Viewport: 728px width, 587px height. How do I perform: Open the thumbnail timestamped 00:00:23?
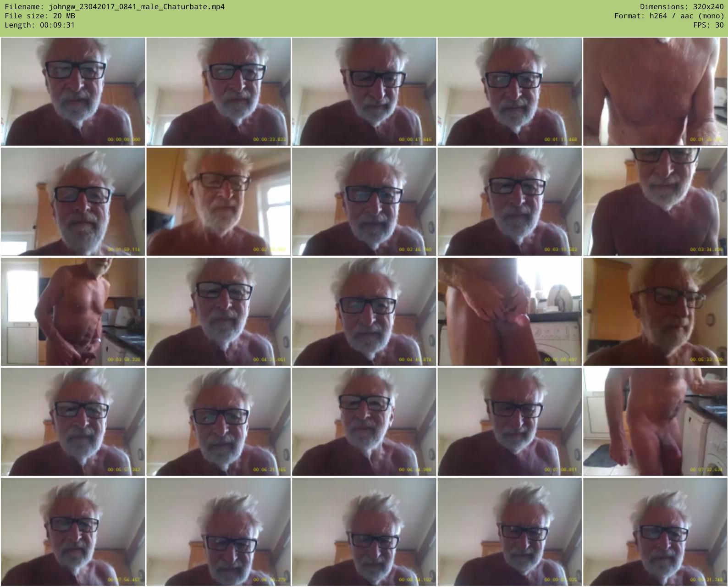tap(219, 92)
